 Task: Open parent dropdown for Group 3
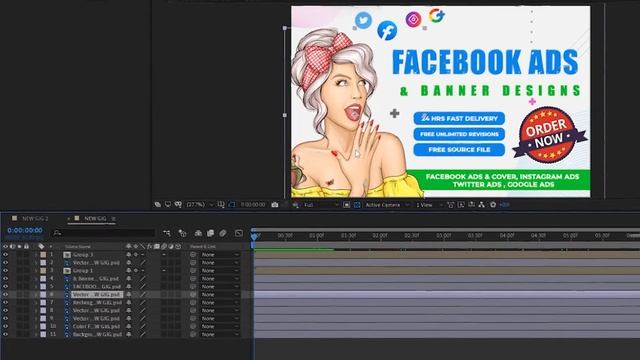pyautogui.click(x=220, y=255)
